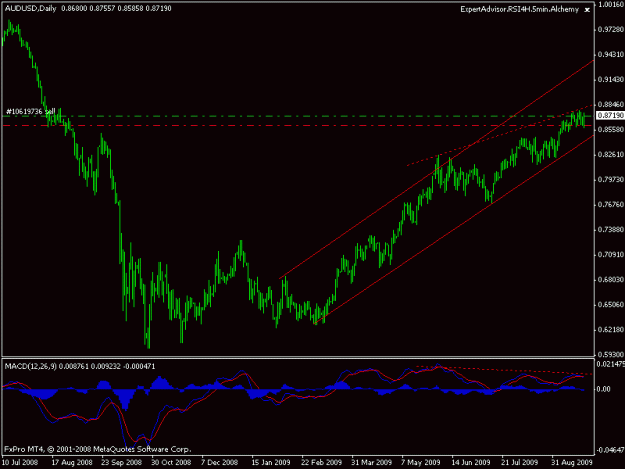Click the 0.59300 price axis label
This screenshot has height=469, width=625.
[611, 355]
